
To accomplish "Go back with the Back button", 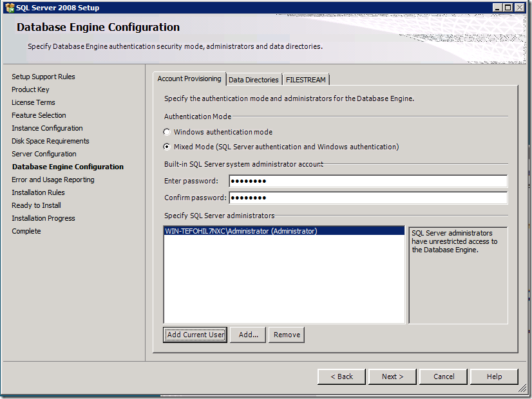I will [x=341, y=376].
